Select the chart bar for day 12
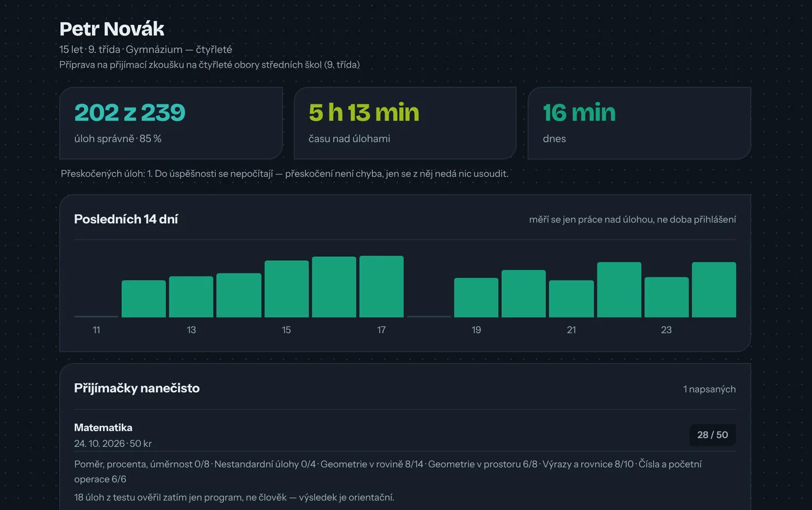The width and height of the screenshot is (812, 510). [144, 298]
